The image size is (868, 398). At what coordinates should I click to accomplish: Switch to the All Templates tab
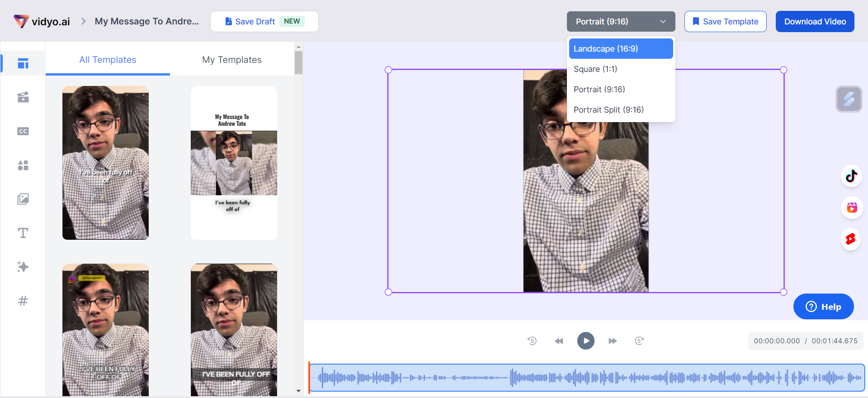(108, 60)
